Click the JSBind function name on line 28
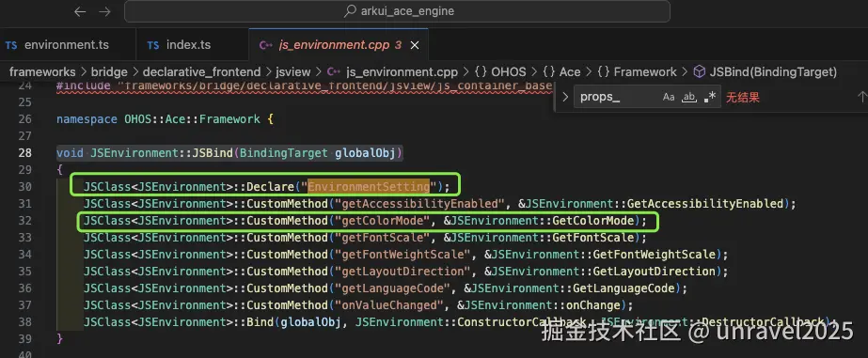Screen dimensions: 868x358 pyautogui.click(x=213, y=153)
